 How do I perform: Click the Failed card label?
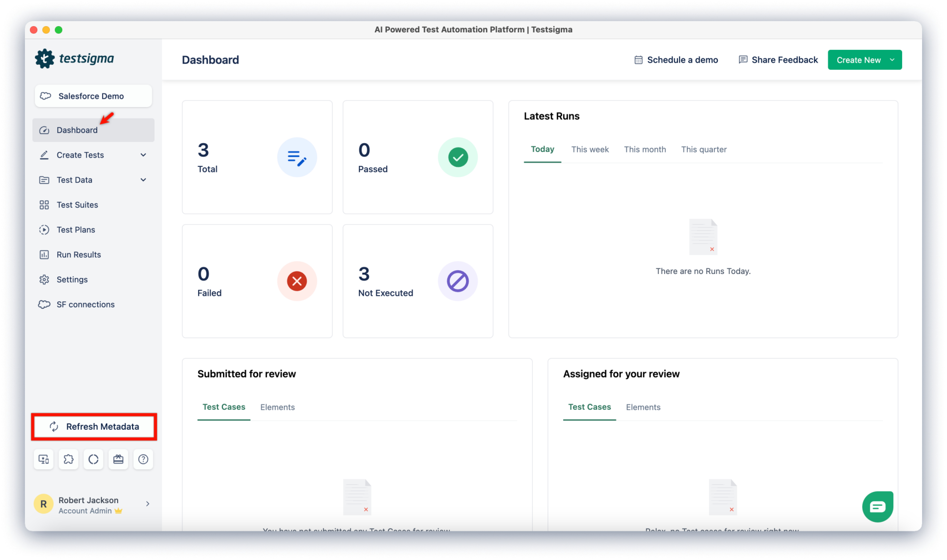(x=210, y=293)
